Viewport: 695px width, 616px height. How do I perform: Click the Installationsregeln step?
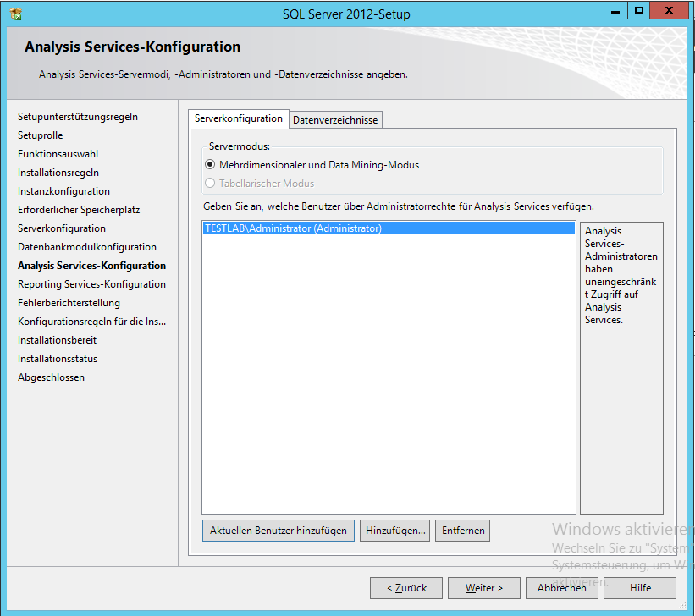pos(58,173)
